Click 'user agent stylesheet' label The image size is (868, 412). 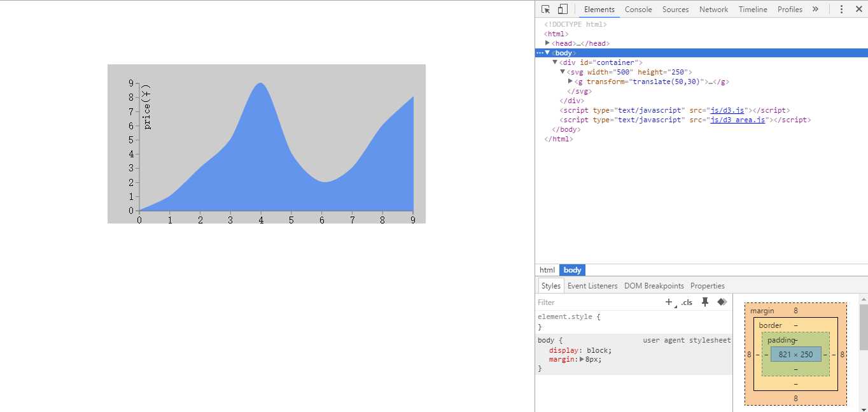(x=687, y=340)
